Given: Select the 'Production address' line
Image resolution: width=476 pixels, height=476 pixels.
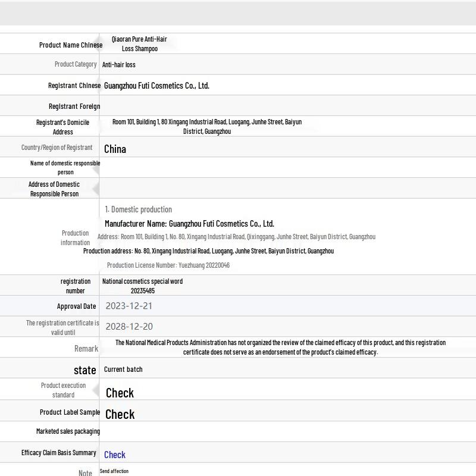Looking at the screenshot, I should 209,251.
